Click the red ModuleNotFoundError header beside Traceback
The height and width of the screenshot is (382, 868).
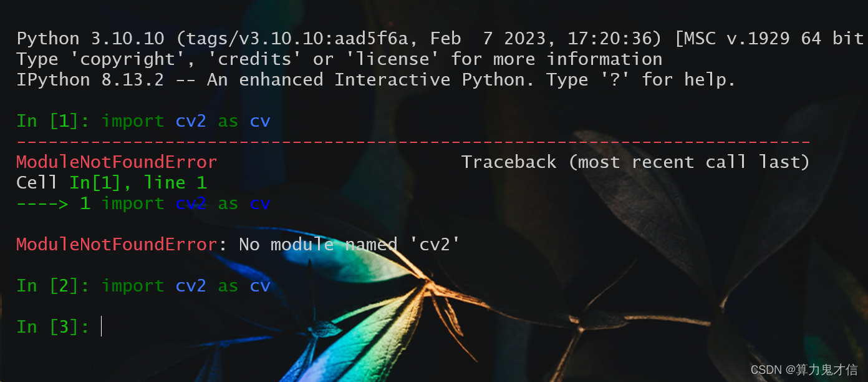pos(117,162)
